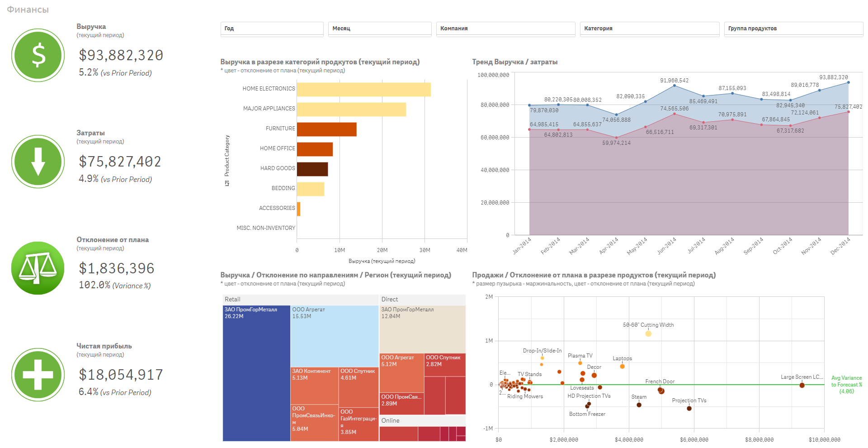The height and width of the screenshot is (448, 868).
Task: Click the Retail header in treemap
Action: (x=301, y=300)
